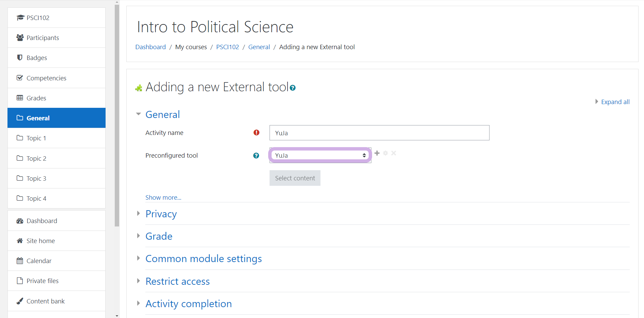Expand the Restrict access section

177,281
